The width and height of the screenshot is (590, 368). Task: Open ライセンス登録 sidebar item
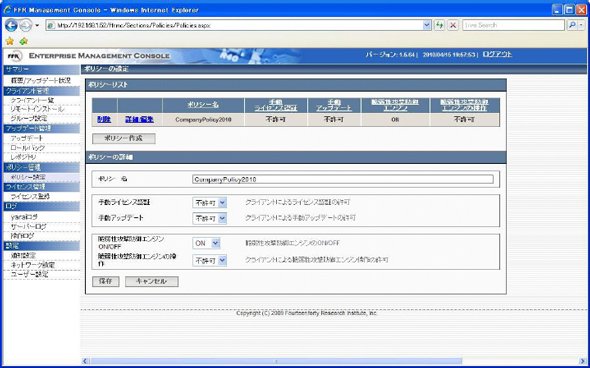coord(30,196)
